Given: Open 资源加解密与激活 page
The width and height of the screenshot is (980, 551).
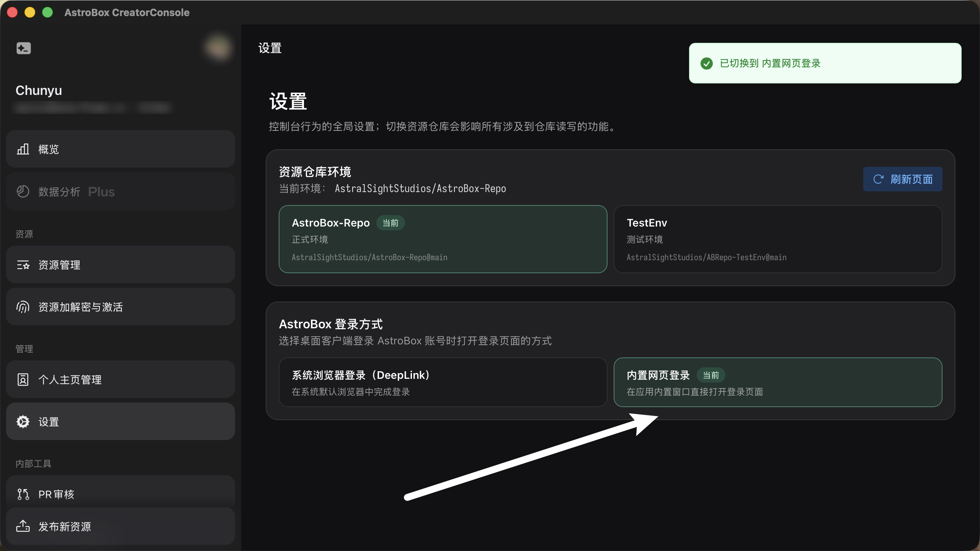Looking at the screenshot, I should coord(121,307).
